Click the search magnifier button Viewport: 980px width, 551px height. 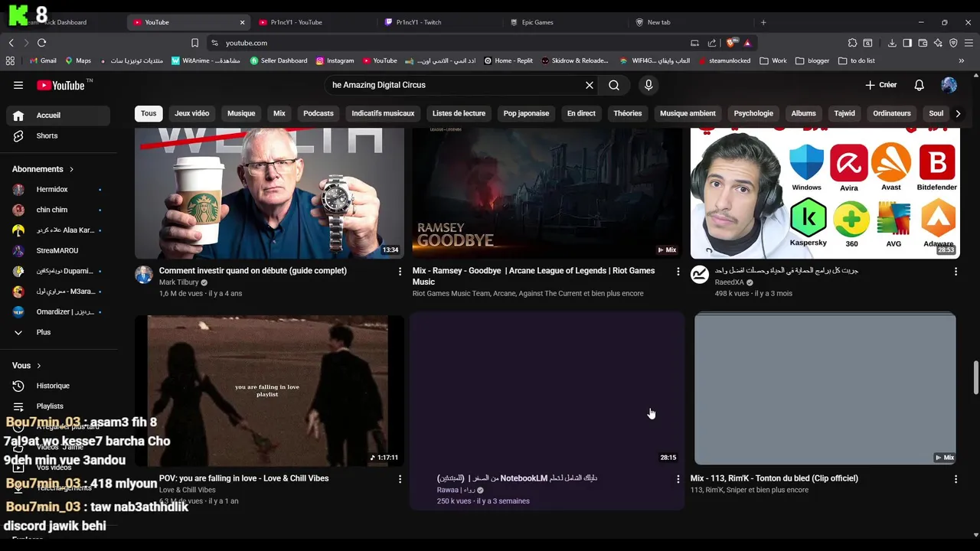pyautogui.click(x=614, y=85)
